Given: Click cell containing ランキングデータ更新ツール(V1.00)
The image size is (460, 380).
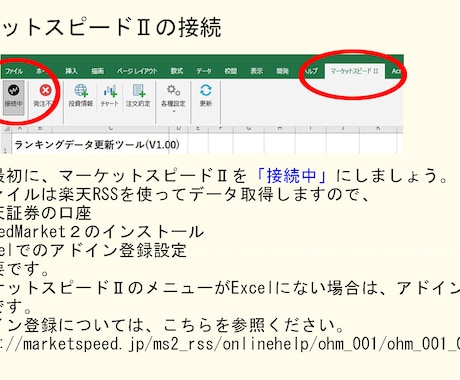Looking at the screenshot, I should (97, 145).
